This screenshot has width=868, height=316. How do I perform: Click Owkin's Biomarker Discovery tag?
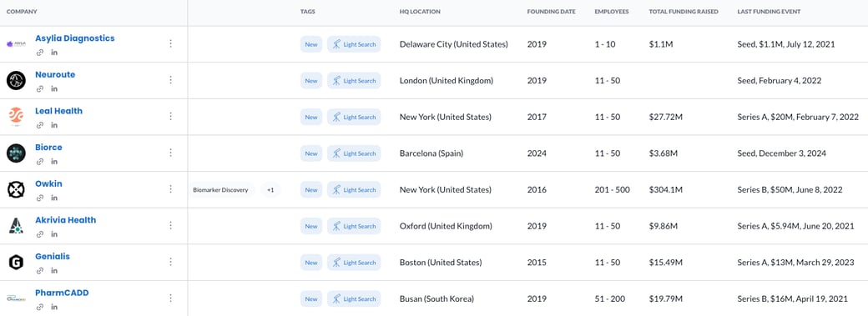pos(222,190)
